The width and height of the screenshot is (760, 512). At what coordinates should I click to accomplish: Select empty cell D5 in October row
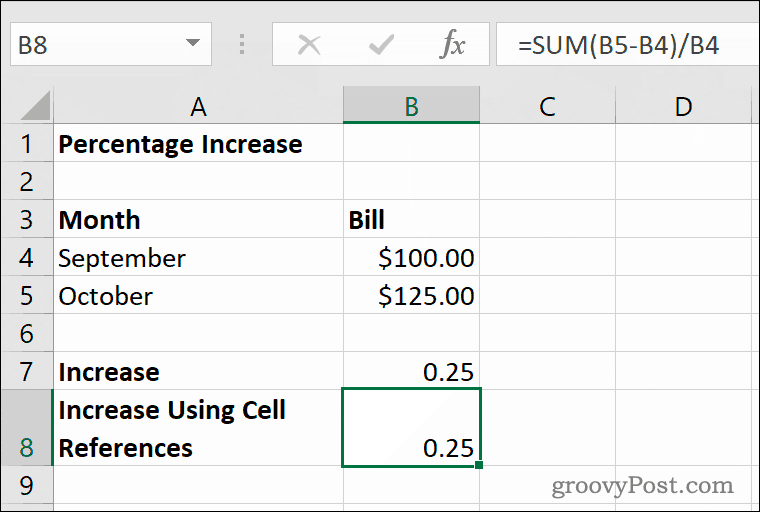tap(683, 295)
